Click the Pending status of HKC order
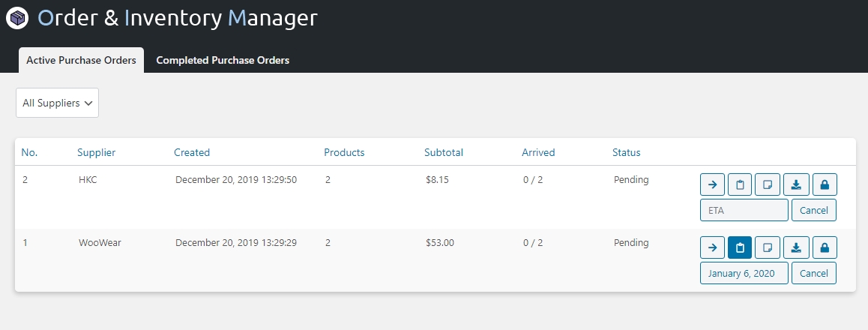The height and width of the screenshot is (330, 868). (x=631, y=180)
